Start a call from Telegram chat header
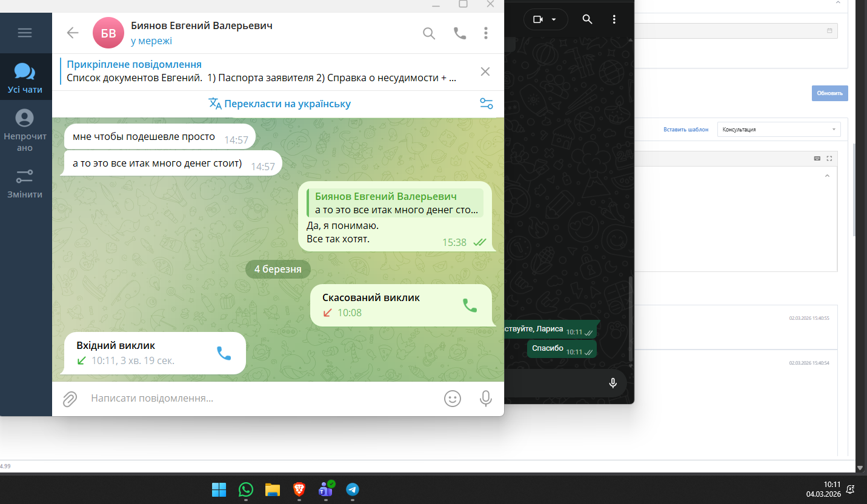Viewport: 867px width, 504px height. 460,33
